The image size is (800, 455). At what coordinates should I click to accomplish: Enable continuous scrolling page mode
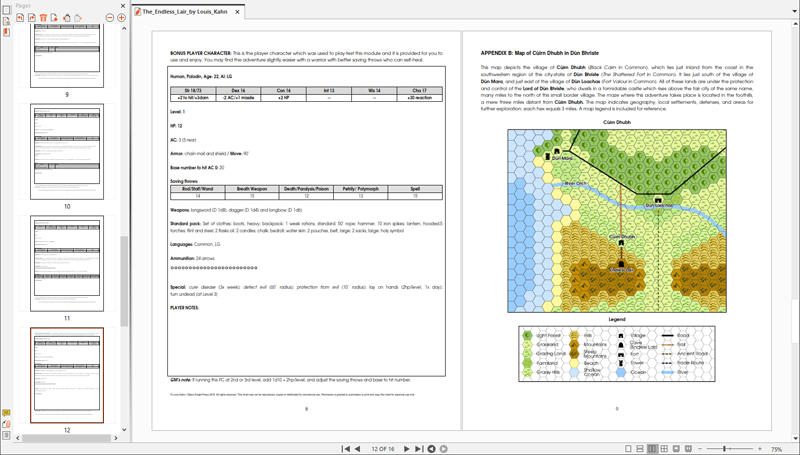pyautogui.click(x=640, y=449)
